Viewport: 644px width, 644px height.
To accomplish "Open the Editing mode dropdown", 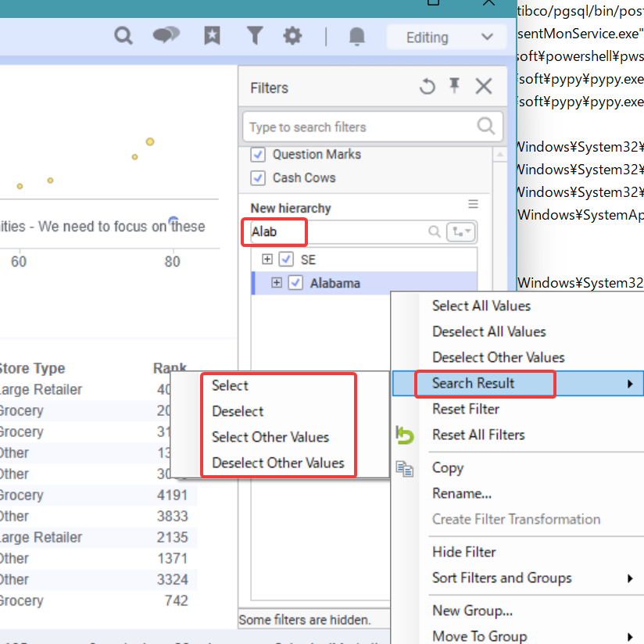I will (447, 38).
